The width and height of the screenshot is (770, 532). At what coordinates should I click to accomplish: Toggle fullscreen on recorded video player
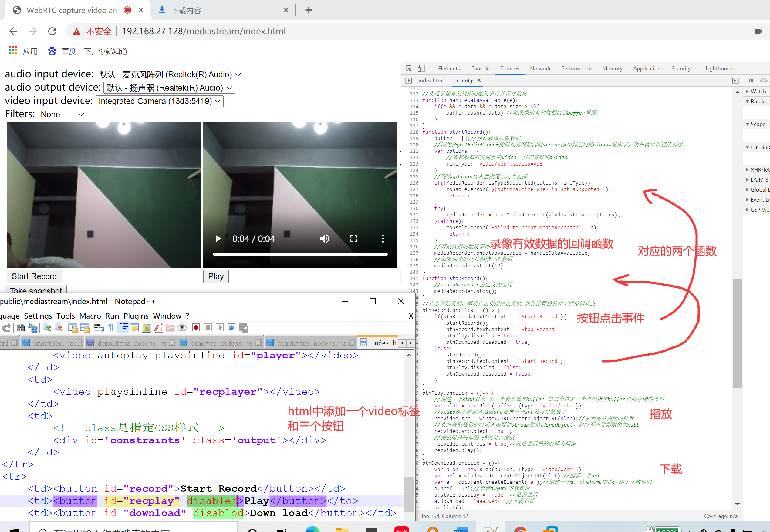pyautogui.click(x=354, y=239)
